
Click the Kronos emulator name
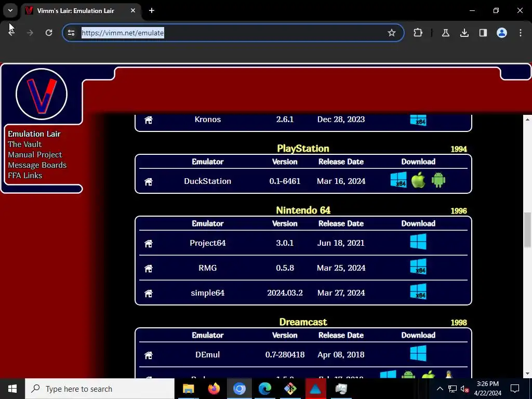208,119
